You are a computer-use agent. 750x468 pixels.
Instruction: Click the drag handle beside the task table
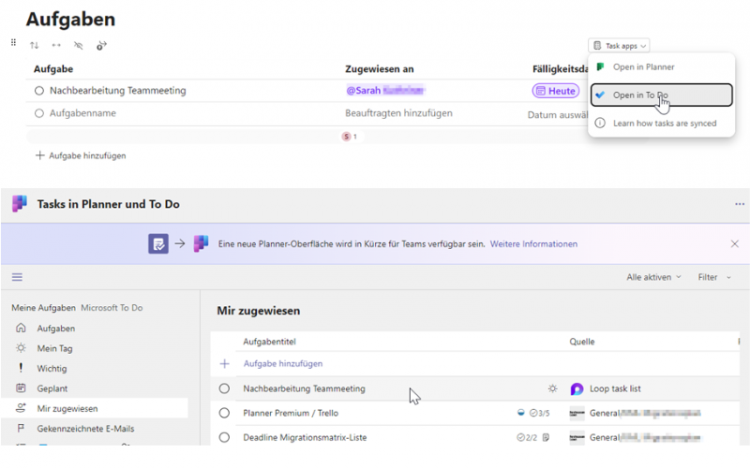[13, 42]
